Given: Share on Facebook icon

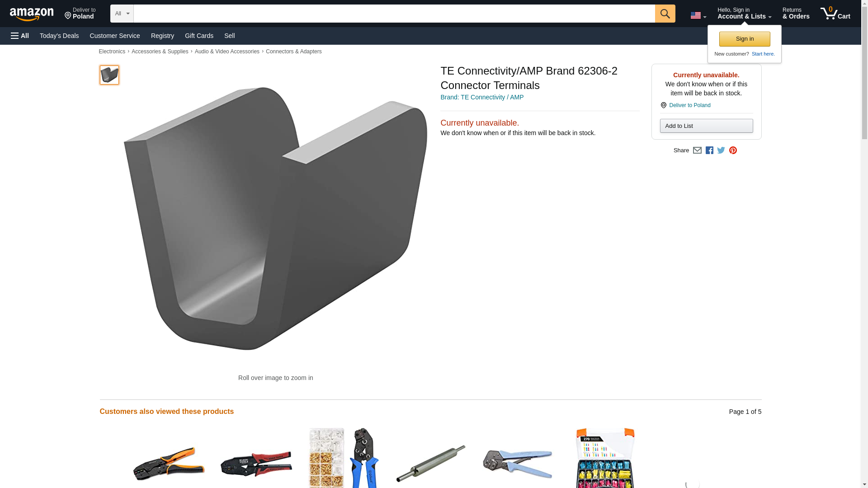Looking at the screenshot, I should 709,150.
